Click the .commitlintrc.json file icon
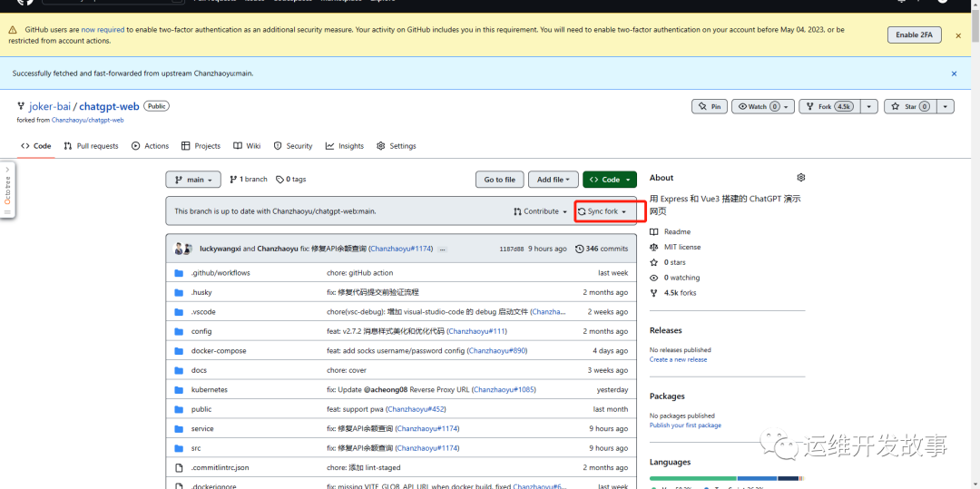Image resolution: width=980 pixels, height=489 pixels. tap(179, 468)
